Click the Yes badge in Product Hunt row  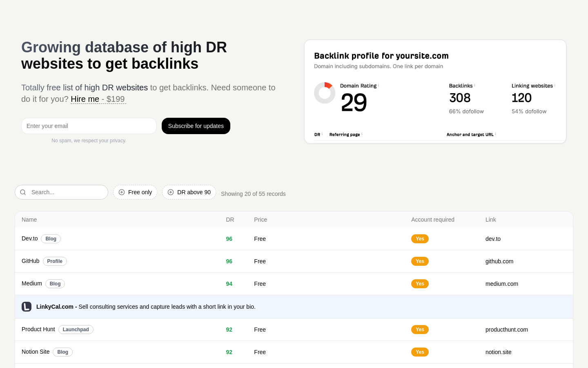tap(420, 330)
